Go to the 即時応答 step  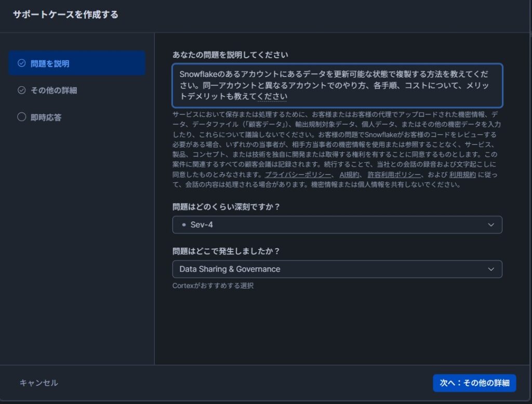(x=77, y=117)
